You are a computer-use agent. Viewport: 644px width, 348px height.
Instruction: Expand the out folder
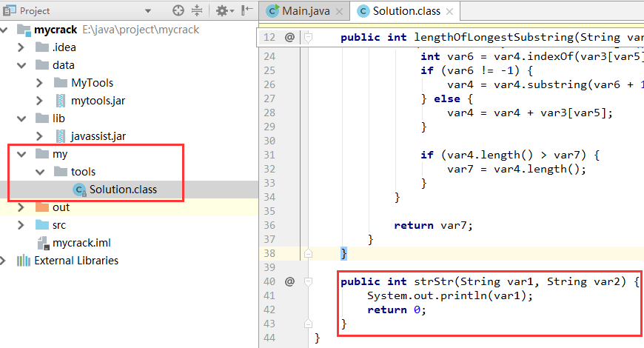21,207
